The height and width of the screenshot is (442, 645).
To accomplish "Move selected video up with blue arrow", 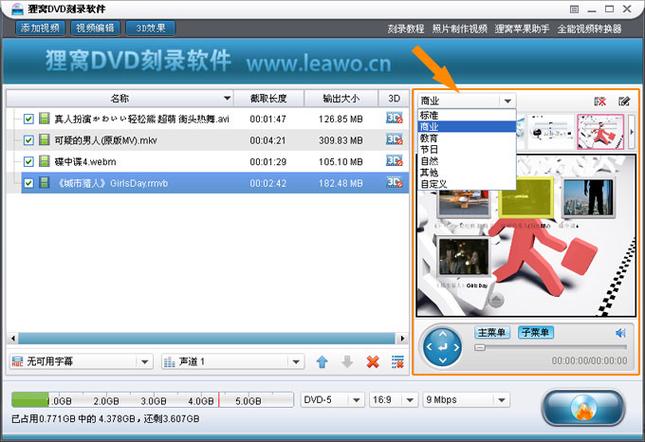I will [322, 362].
